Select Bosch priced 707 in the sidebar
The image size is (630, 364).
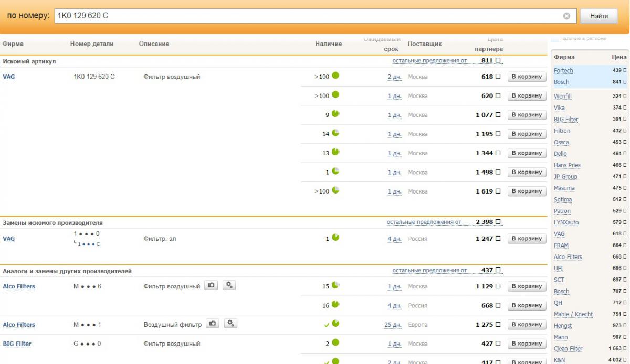pyautogui.click(x=561, y=292)
